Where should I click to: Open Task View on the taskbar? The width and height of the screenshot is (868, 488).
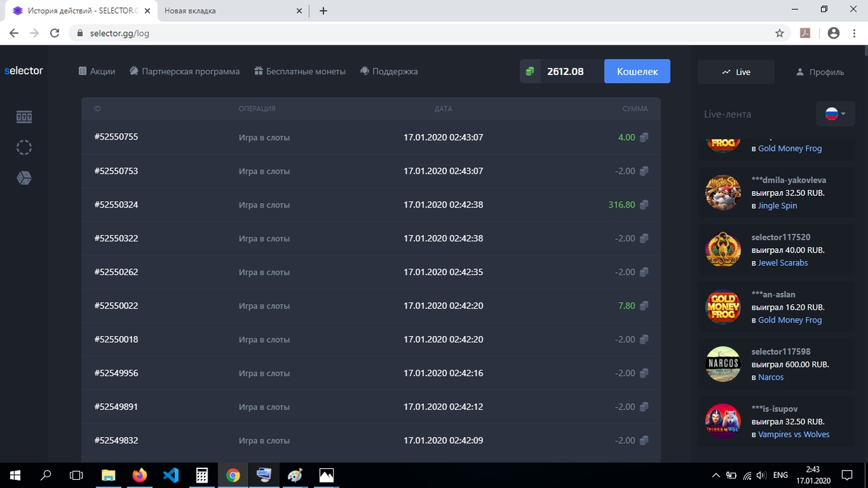(77, 475)
